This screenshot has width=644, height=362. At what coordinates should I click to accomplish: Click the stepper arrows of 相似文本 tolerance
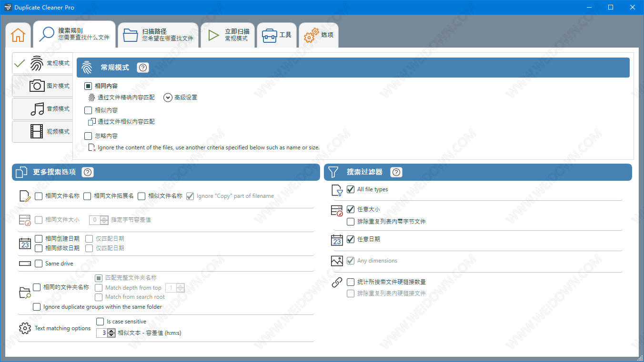click(111, 333)
